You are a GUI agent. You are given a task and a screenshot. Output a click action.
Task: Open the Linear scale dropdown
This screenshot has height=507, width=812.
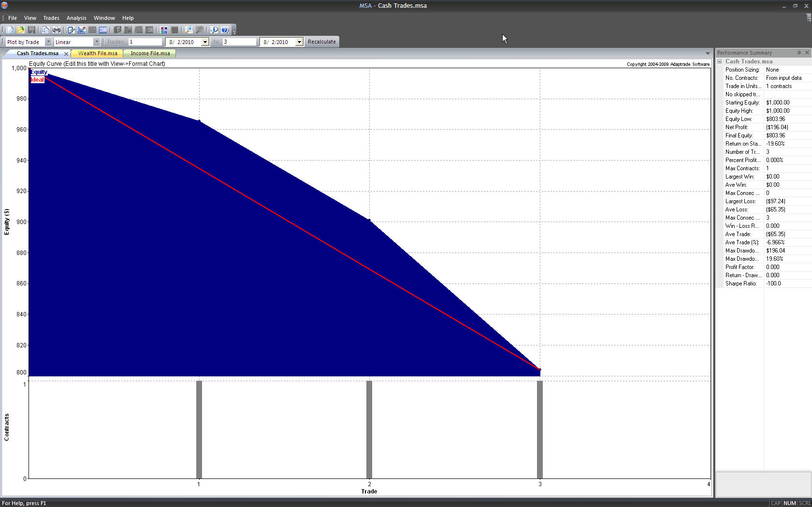point(97,42)
